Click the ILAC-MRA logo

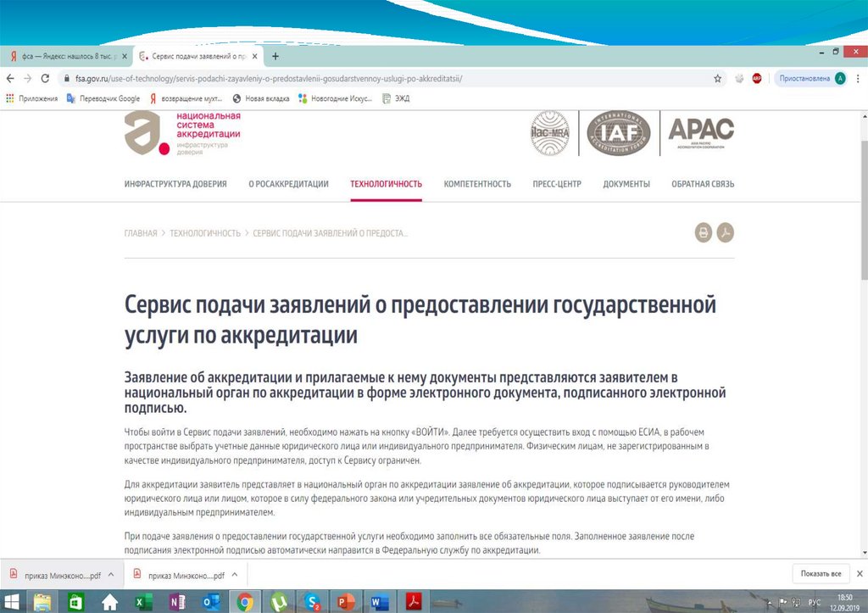tap(549, 133)
